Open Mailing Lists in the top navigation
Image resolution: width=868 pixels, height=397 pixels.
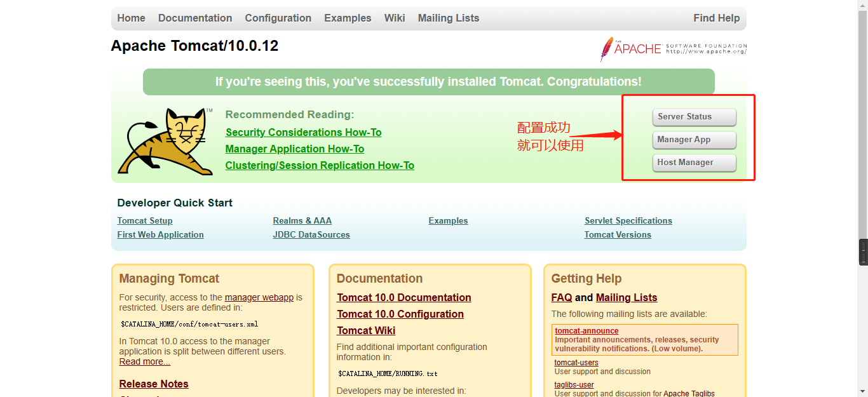click(x=449, y=18)
